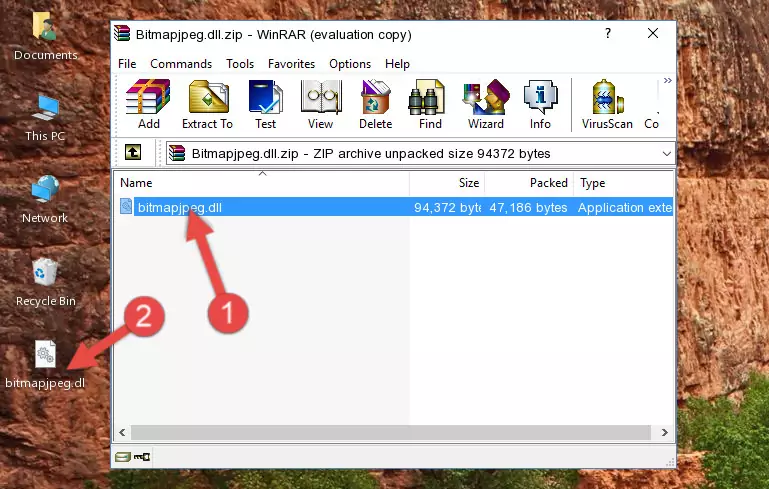Click the 47,186 bytes packed value
The image size is (769, 489).
pos(528,207)
